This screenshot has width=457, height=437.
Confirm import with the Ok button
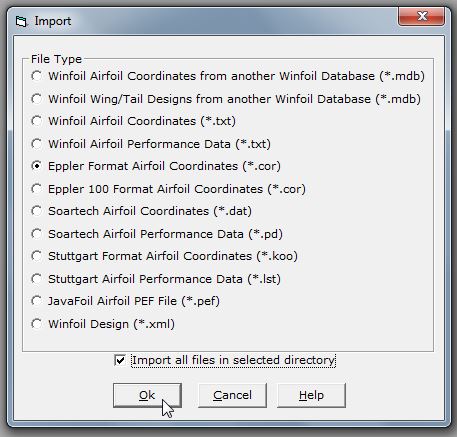click(147, 395)
